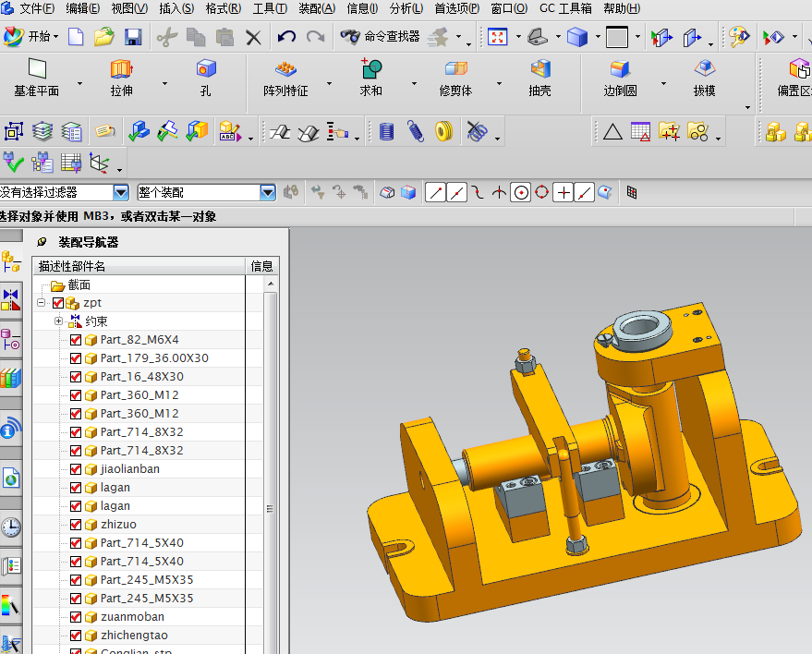Uncheck the Part_82_M6X4 component checkbox
The image size is (812, 654).
click(76, 340)
